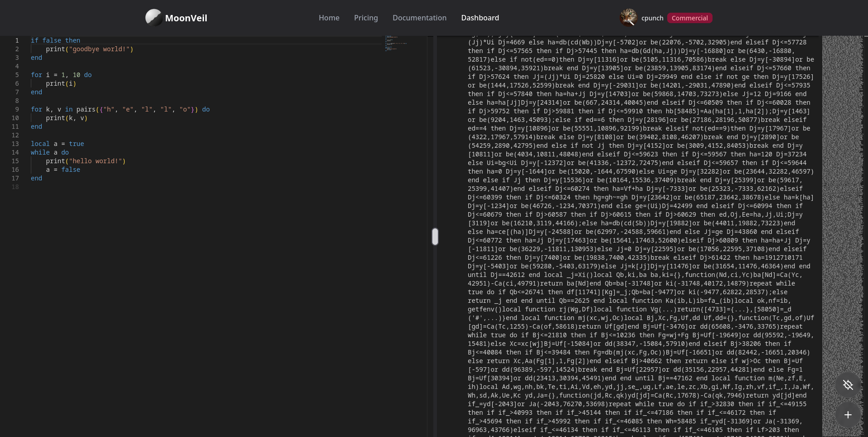Switch to the Dashboard tab
868x437 pixels.
pyautogui.click(x=480, y=18)
